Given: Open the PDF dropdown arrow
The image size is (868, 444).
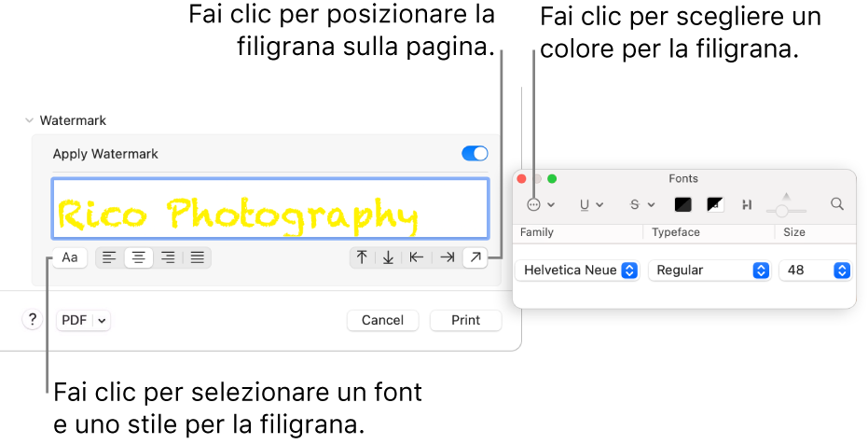Looking at the screenshot, I should tap(102, 321).
